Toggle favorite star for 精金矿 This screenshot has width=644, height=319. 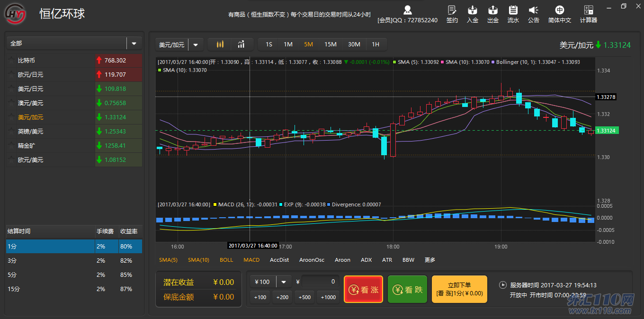(11, 146)
